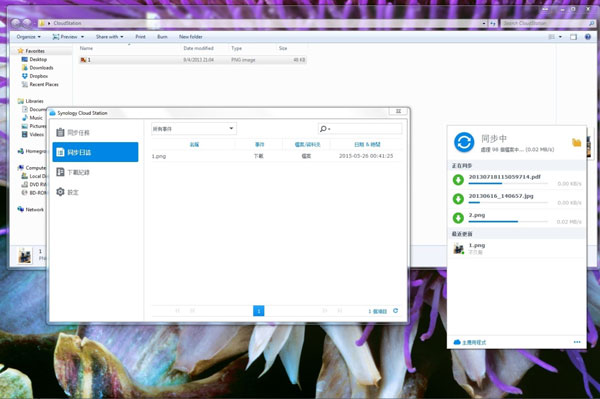This screenshot has width=600, height=399.
Task: Open the sync folder icon in popup
Action: 576,142
